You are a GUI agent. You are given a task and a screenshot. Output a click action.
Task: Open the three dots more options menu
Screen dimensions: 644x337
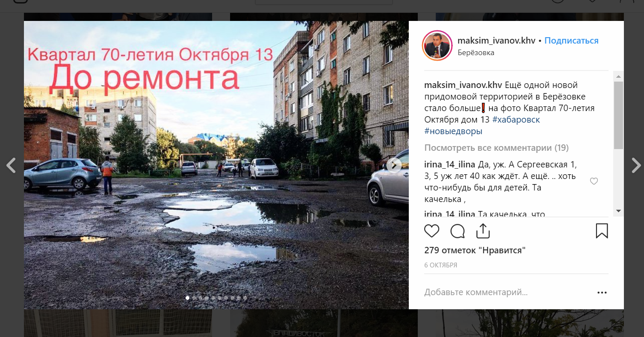tap(602, 293)
